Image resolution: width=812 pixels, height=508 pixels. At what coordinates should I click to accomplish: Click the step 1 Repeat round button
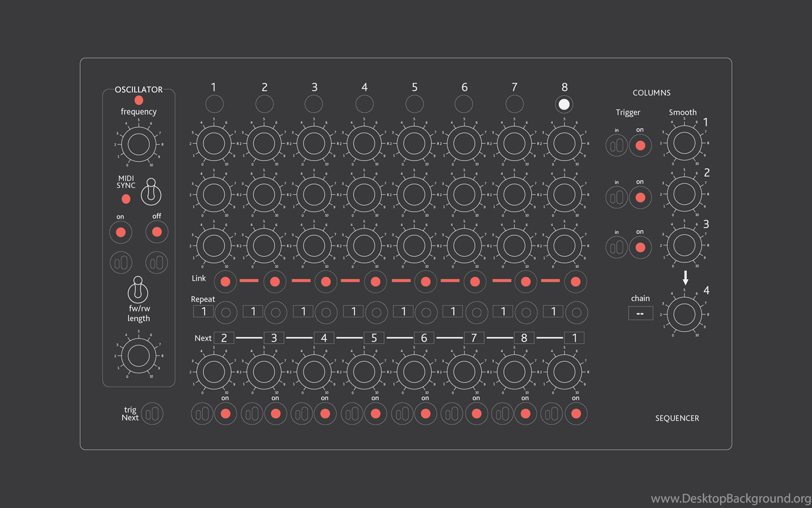tap(226, 312)
